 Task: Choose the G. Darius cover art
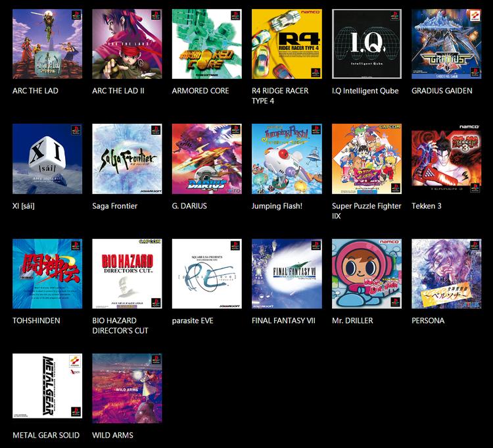[x=207, y=159]
